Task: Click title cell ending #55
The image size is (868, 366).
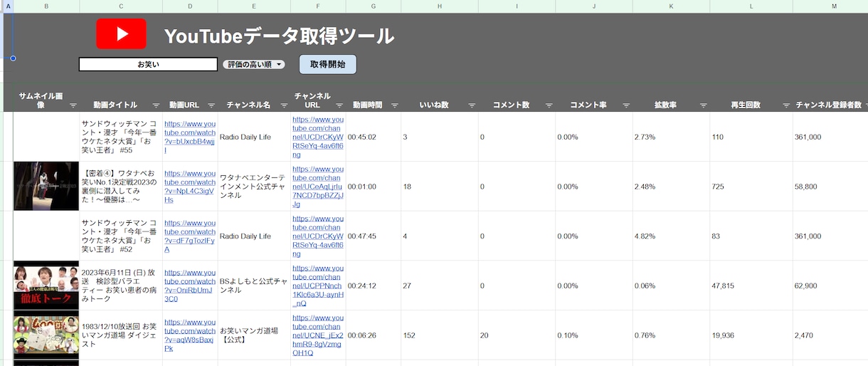Action: point(121,137)
